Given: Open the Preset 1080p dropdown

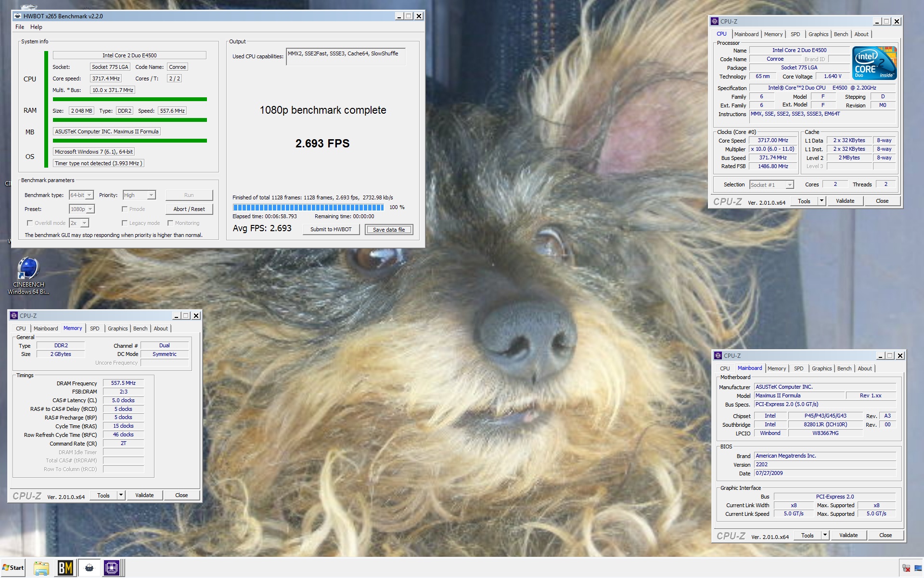Looking at the screenshot, I should 82,209.
